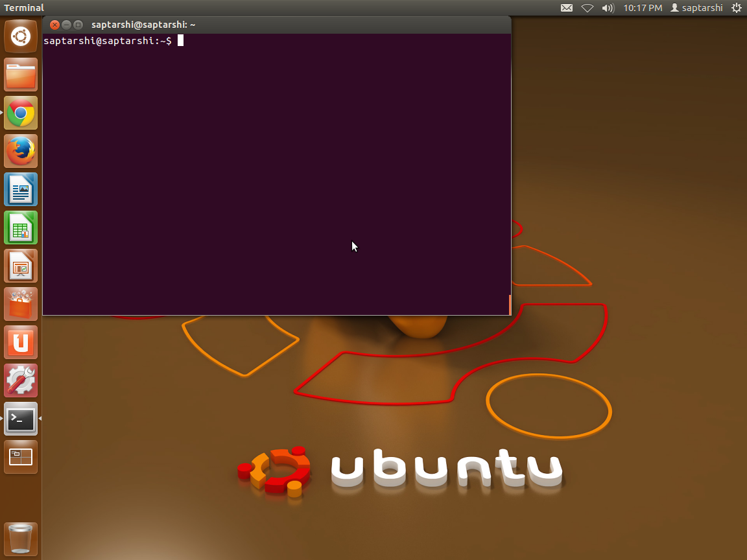Image resolution: width=747 pixels, height=560 pixels.
Task: Select the Terminal icon in the launcher
Action: [x=21, y=419]
